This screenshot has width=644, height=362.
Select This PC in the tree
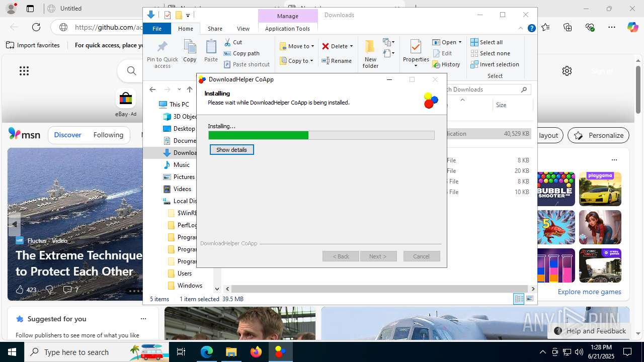174,105
